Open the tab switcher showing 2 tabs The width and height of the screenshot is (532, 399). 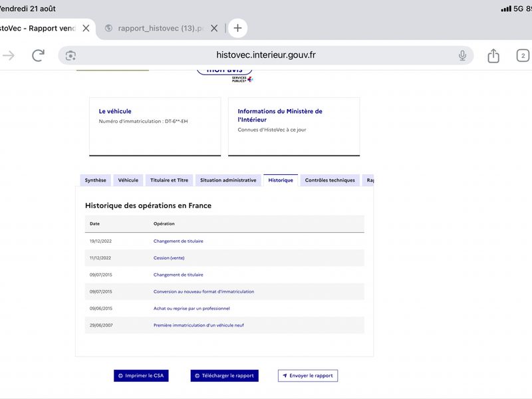(x=523, y=56)
